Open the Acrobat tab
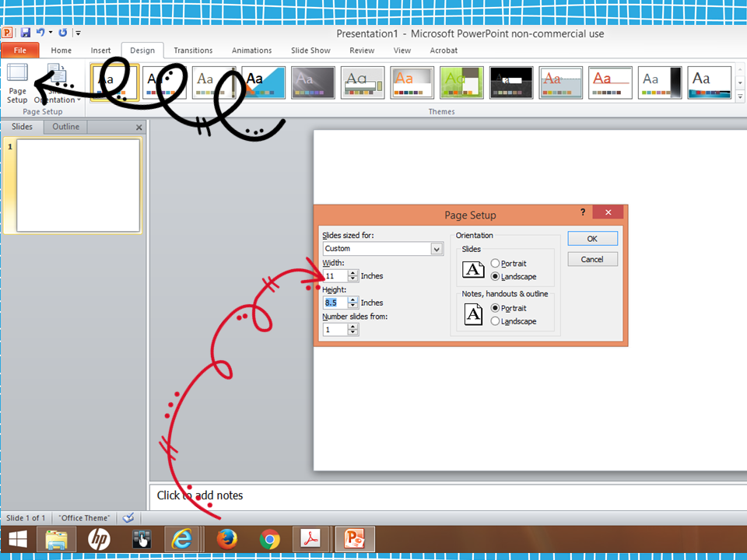This screenshot has width=747, height=560. pyautogui.click(x=444, y=50)
